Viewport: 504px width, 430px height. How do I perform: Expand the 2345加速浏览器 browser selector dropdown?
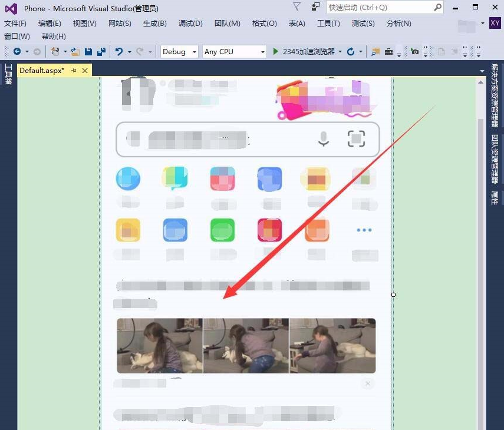coord(340,51)
